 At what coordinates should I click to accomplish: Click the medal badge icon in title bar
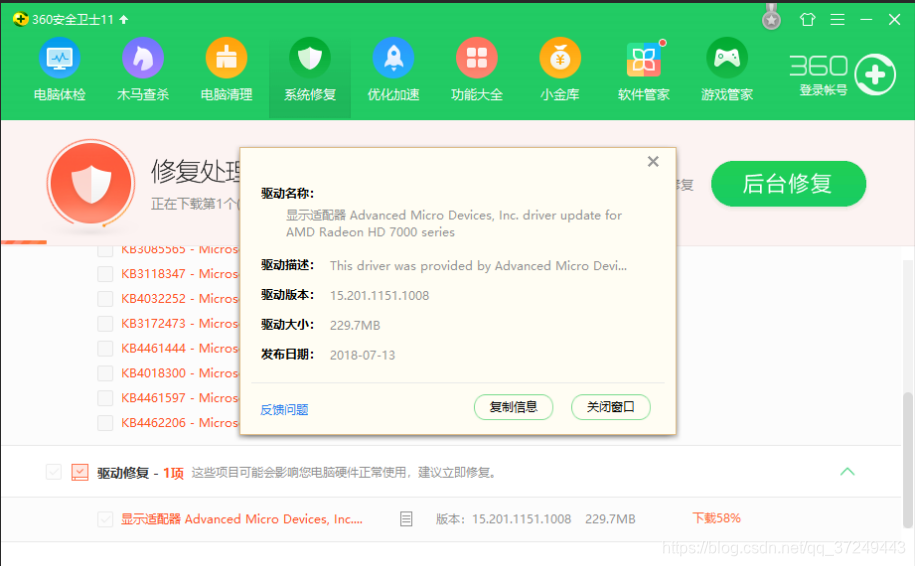[771, 18]
